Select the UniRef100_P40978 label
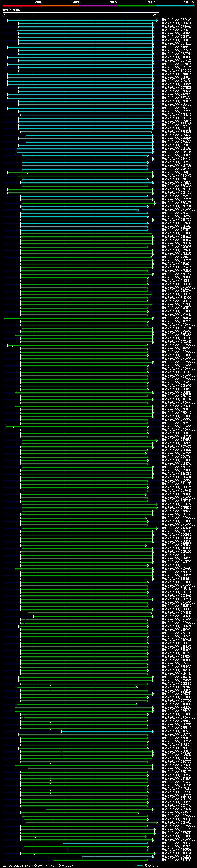This screenshot has height=868, width=197. tap(177, 94)
